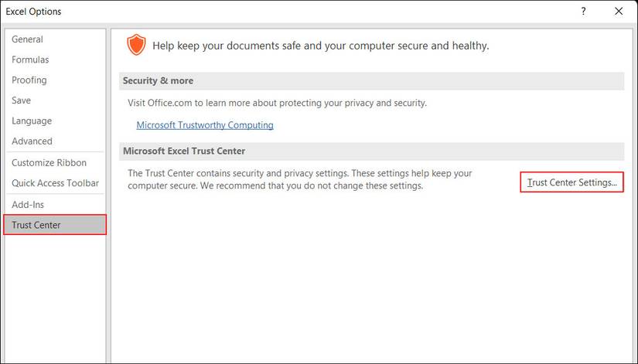Screen dimensions: 638x364
Task: Click the 'Help keep your documents safe' heading
Action: point(320,46)
